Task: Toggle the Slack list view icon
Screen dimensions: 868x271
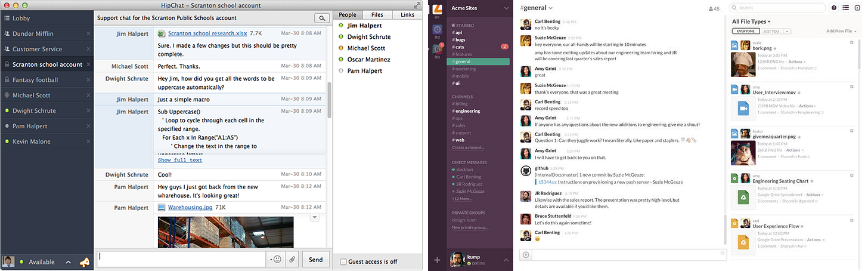Action: 845,8
